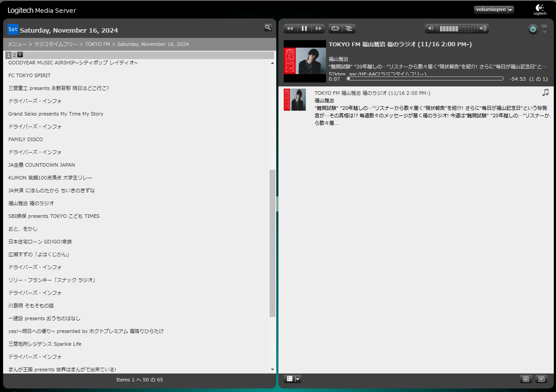The height and width of the screenshot is (392, 556).
Task: Toggle the player power button
Action: pos(533,29)
